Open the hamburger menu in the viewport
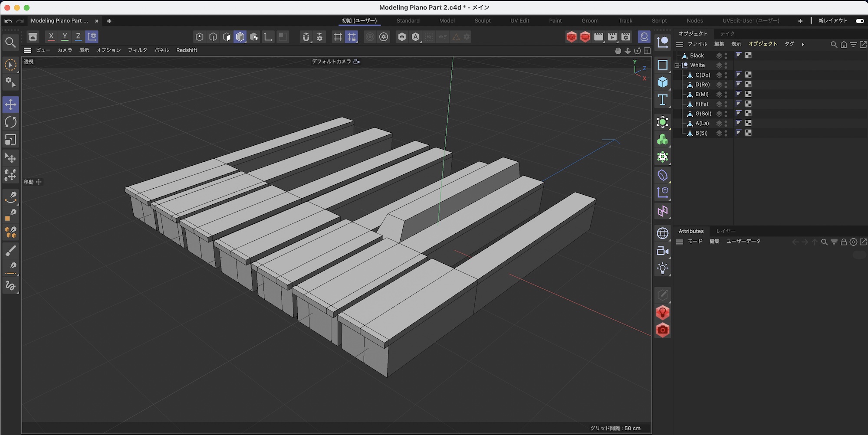The image size is (868, 435). pyautogui.click(x=27, y=50)
